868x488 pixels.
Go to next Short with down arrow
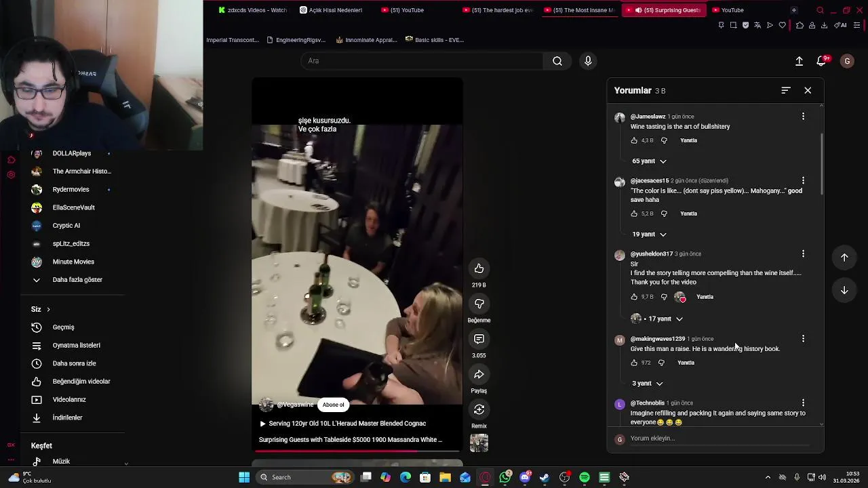coord(844,290)
